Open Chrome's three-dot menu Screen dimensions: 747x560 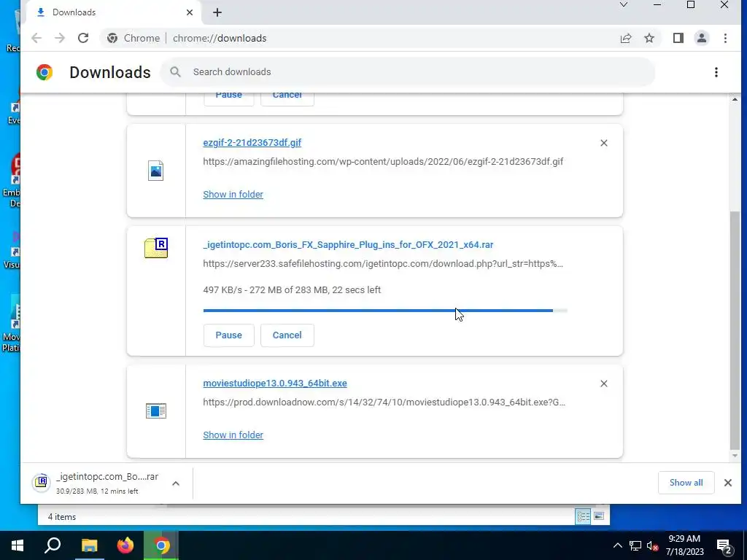[x=725, y=38]
